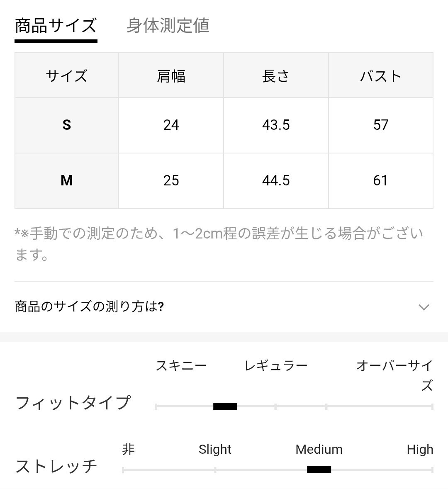Select the 肩幅 column header
The height and width of the screenshot is (489, 448).
coord(171,76)
